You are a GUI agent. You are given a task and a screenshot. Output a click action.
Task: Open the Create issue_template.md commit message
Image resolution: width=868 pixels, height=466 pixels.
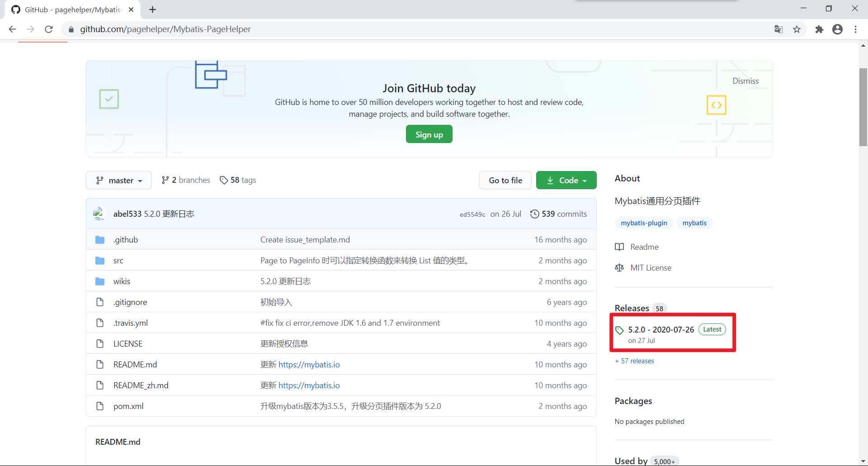tap(305, 240)
